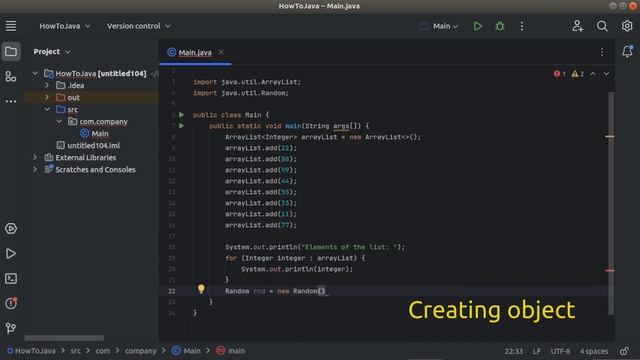Collapse the com.company package
The image size is (640, 360).
pyautogui.click(x=59, y=122)
